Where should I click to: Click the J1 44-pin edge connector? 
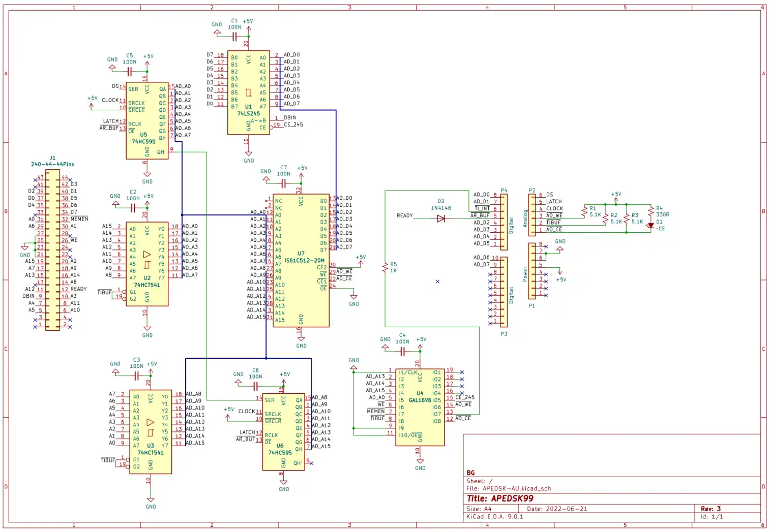point(52,250)
